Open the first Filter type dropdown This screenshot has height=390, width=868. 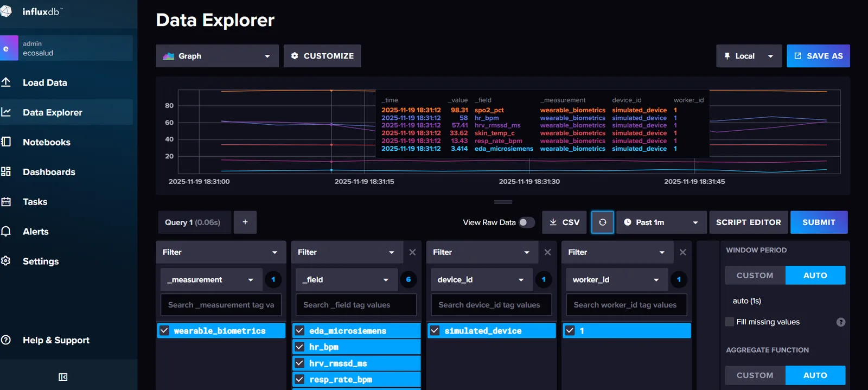221,252
